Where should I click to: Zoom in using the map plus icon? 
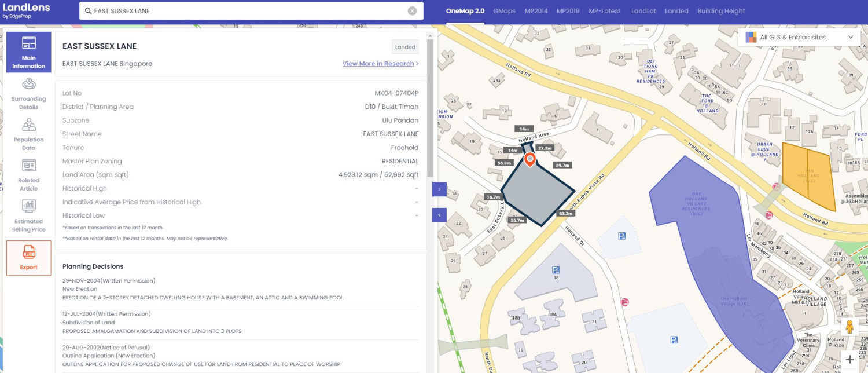(849, 359)
